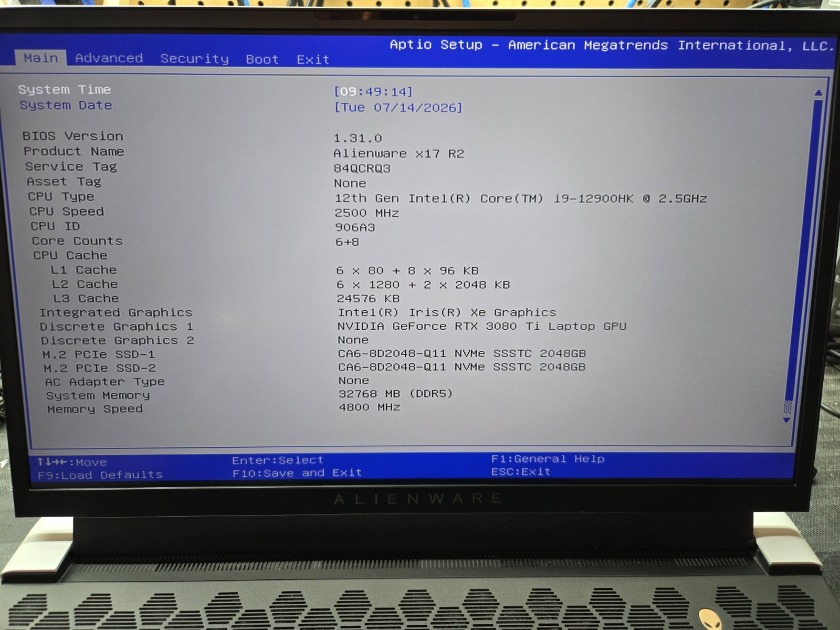Image resolution: width=840 pixels, height=630 pixels.
Task: Click the 6+8 core count value
Action: [x=347, y=242]
